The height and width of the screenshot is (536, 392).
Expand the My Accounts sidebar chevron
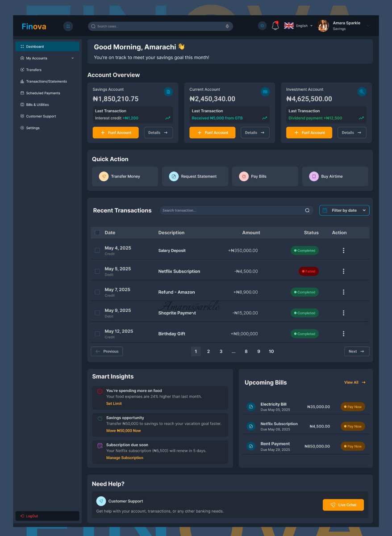pyautogui.click(x=73, y=58)
